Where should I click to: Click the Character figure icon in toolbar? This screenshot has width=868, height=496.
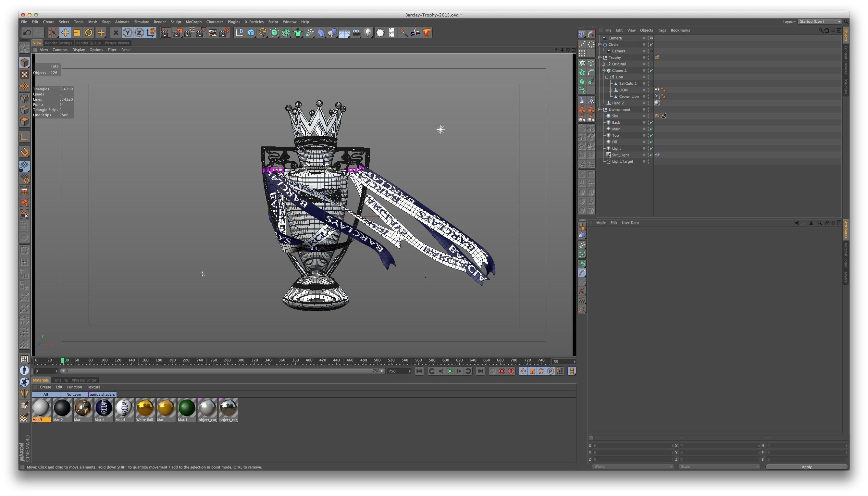pos(298,33)
